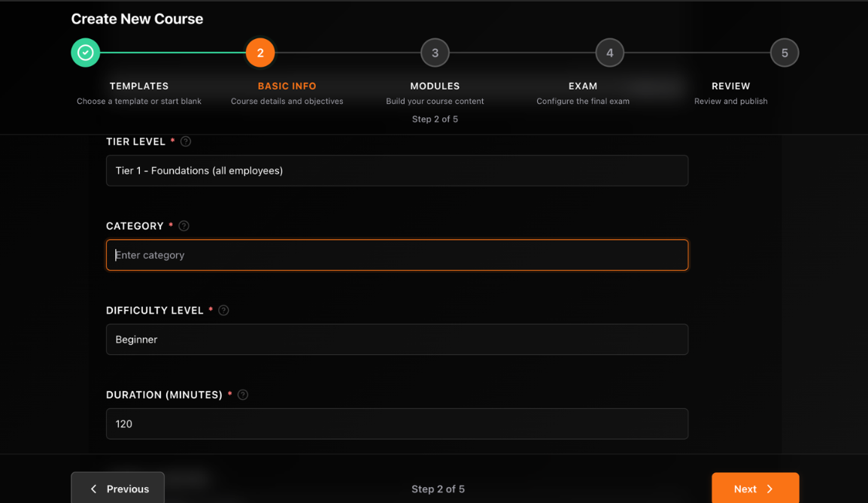This screenshot has height=503, width=868.
Task: Click the green checkmark on step 1
Action: point(85,53)
